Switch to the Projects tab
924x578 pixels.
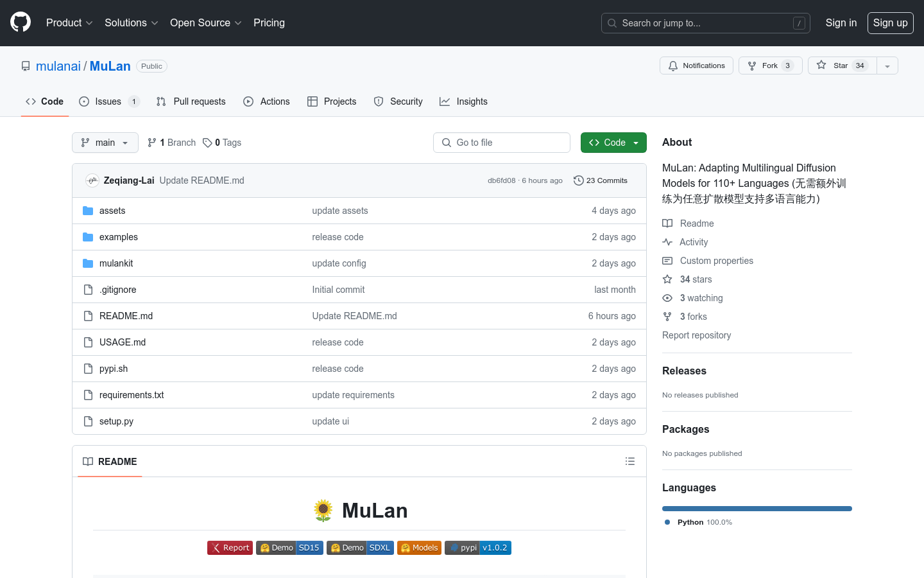pos(332,101)
